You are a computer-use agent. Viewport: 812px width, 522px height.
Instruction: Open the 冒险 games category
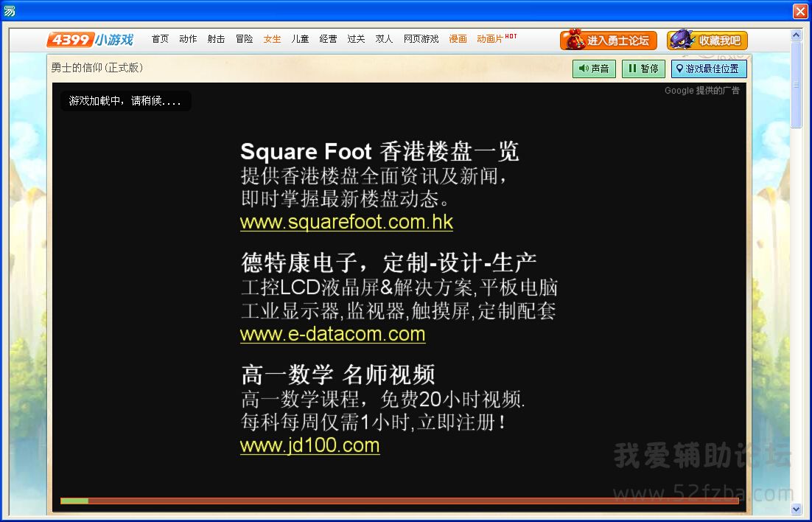pyautogui.click(x=244, y=39)
